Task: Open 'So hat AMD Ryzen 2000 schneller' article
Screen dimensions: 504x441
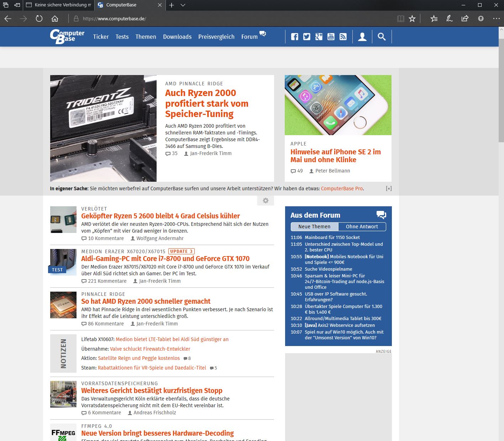Action: [146, 301]
